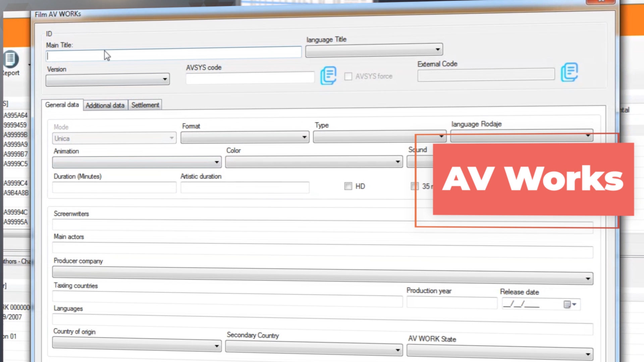
Task: Select row A9999B7 in background list
Action: tap(16, 154)
